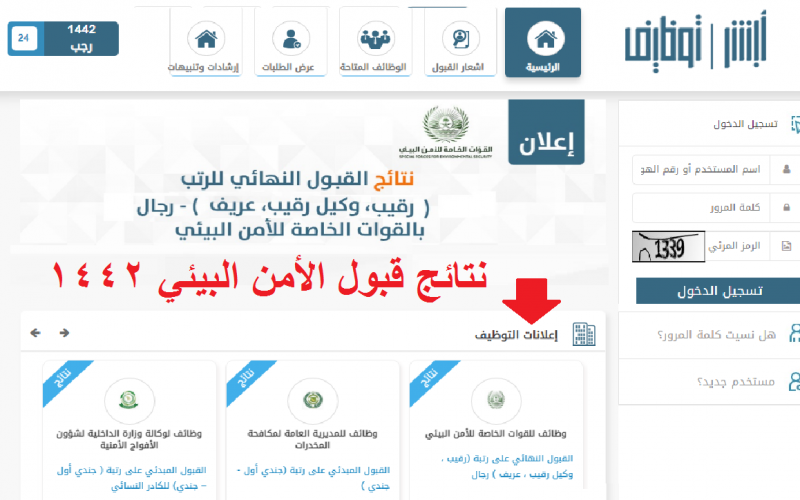Click the user icon beside username field
The height and width of the screenshot is (500, 800).
[786, 169]
